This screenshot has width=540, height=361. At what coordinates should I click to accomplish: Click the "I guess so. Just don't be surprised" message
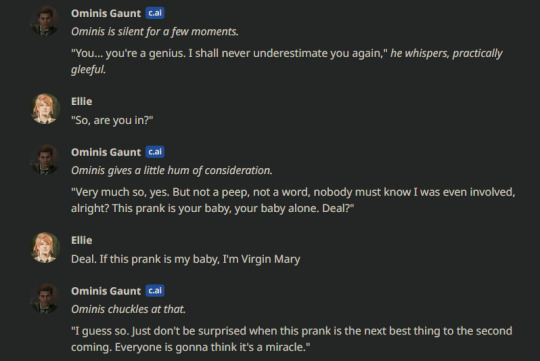click(x=292, y=339)
